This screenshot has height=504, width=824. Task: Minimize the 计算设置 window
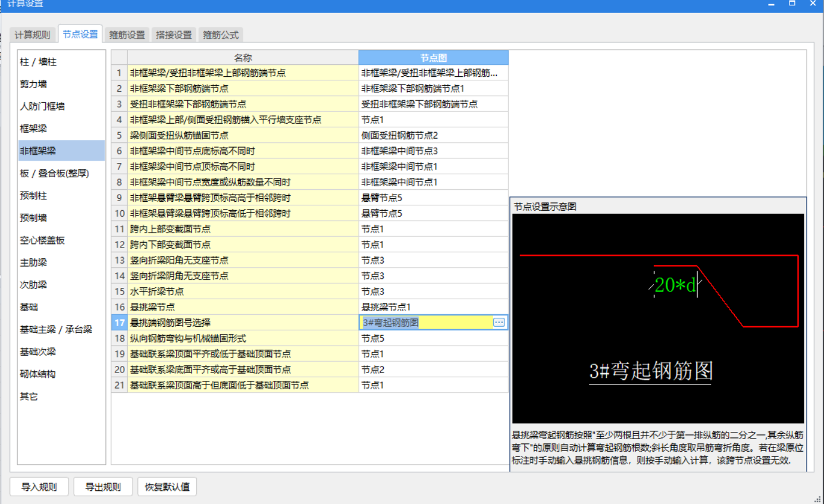click(x=771, y=4)
